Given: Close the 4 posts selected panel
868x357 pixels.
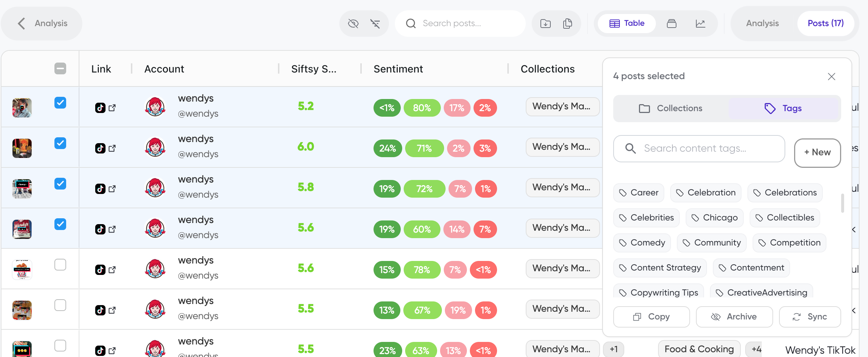Looking at the screenshot, I should (x=832, y=76).
